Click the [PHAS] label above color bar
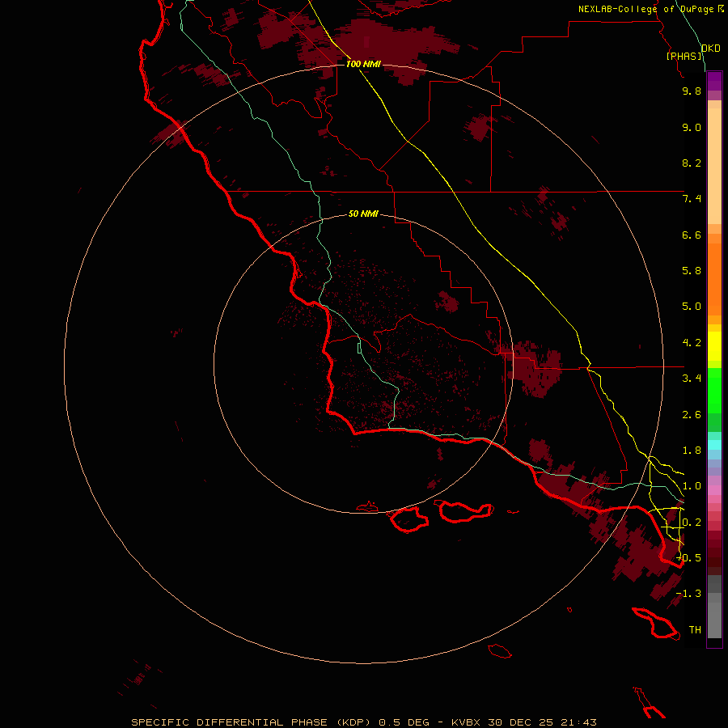This screenshot has height=728, width=728. pyautogui.click(x=684, y=56)
